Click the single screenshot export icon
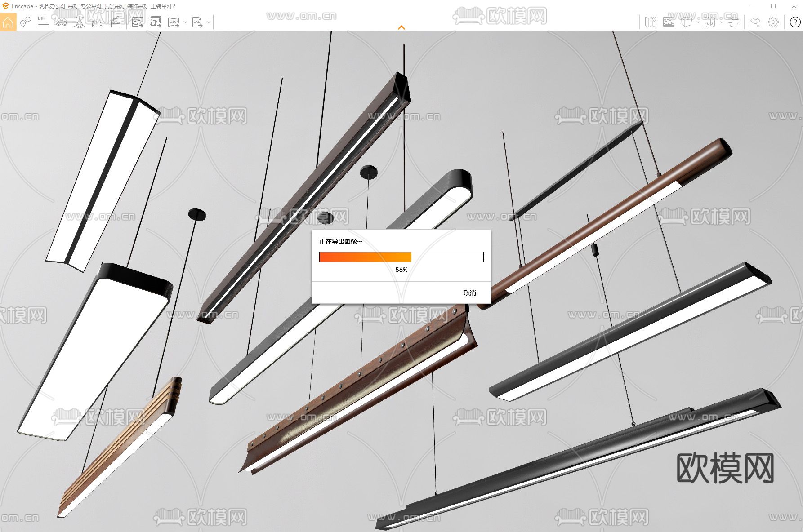This screenshot has height=532, width=803. point(138,22)
